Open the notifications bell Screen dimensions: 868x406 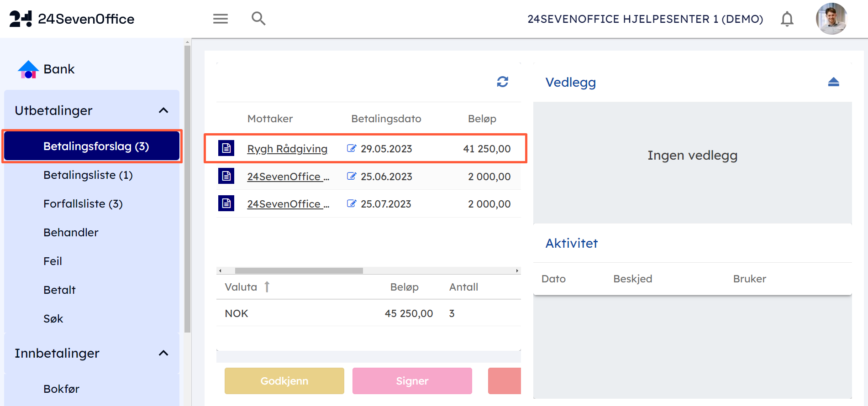[787, 19]
